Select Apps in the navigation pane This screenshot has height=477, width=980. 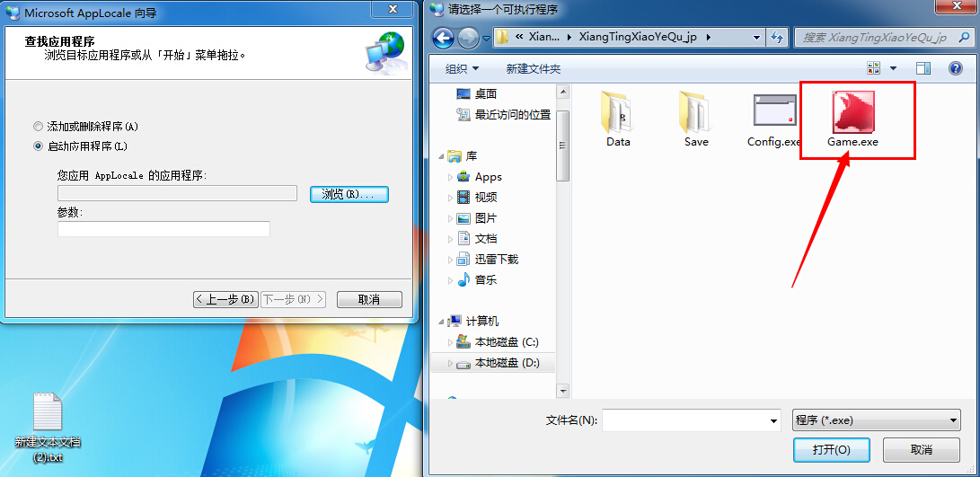click(x=488, y=177)
